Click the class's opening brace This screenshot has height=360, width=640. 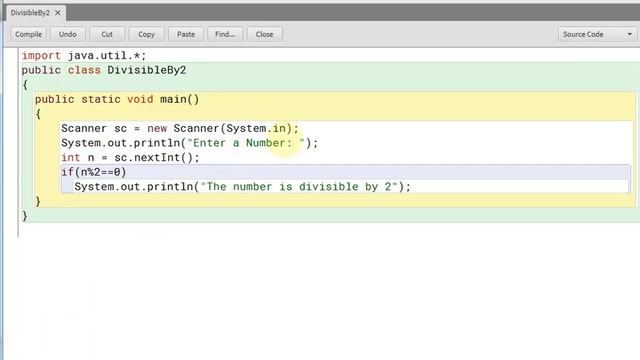point(25,85)
